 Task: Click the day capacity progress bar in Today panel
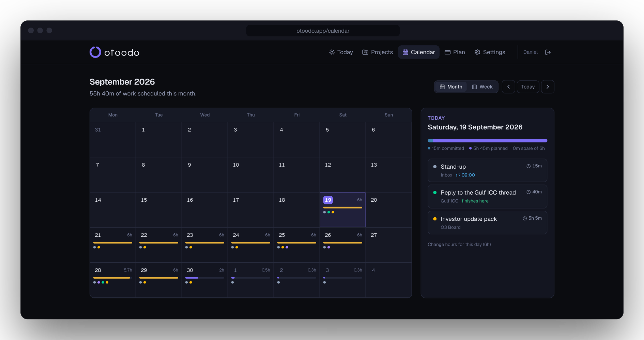pyautogui.click(x=488, y=141)
